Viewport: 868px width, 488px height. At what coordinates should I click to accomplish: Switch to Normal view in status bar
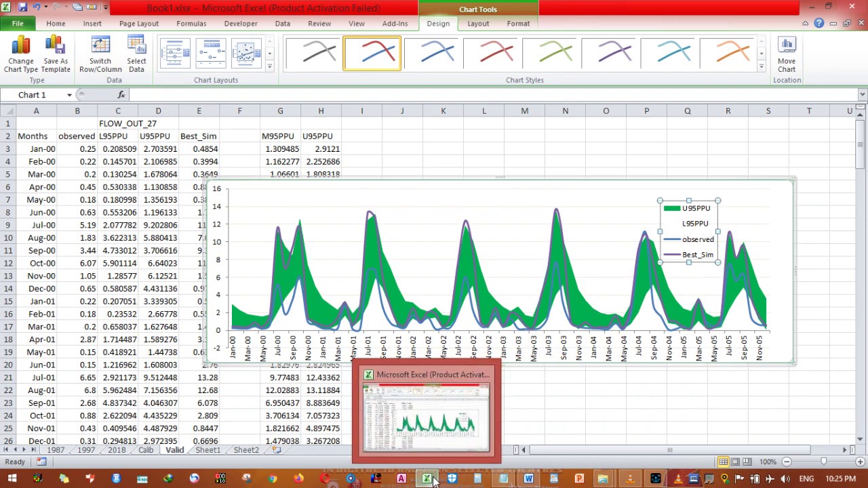pos(723,462)
